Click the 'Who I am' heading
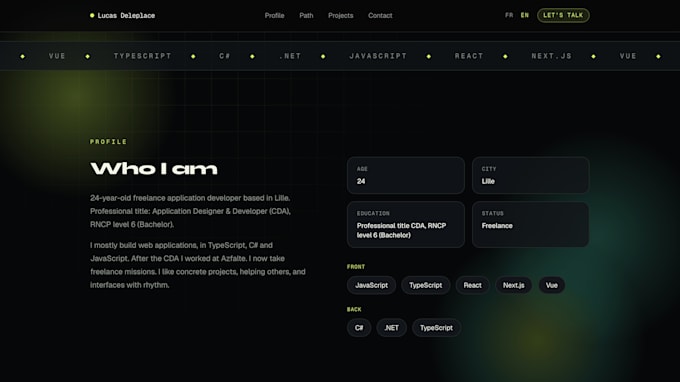 [x=154, y=168]
